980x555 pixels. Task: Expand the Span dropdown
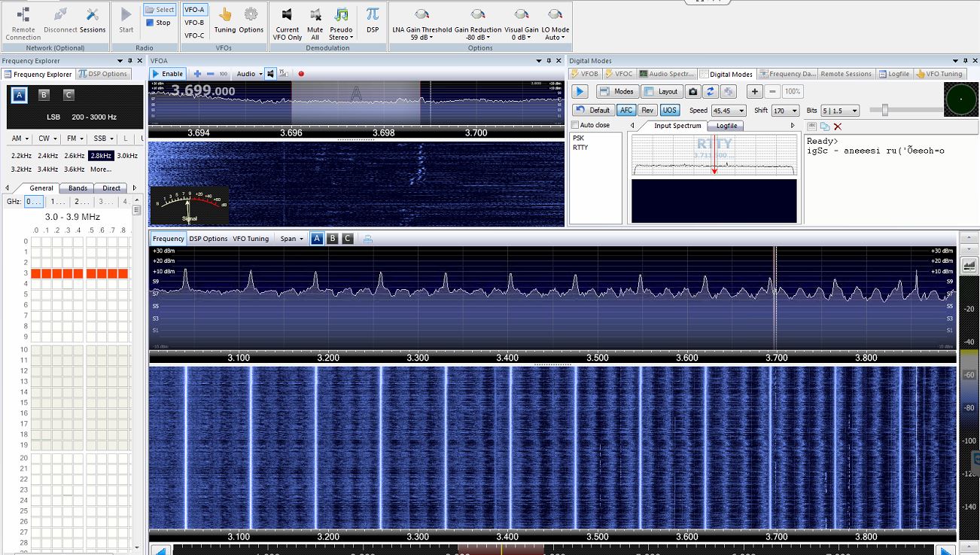tap(291, 239)
